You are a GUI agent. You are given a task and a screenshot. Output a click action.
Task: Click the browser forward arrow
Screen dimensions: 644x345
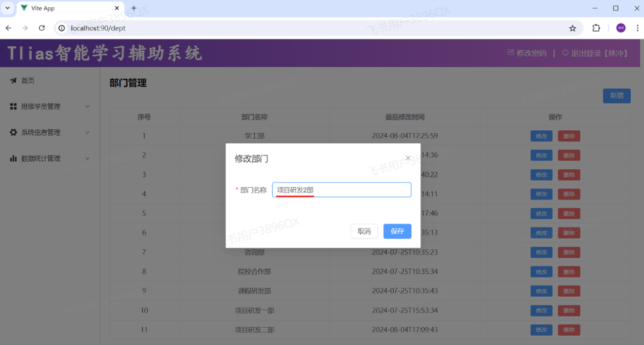pos(25,28)
